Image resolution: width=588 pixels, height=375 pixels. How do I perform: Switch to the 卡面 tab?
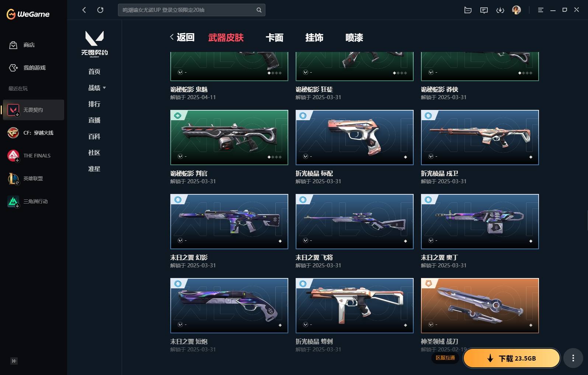pyautogui.click(x=275, y=38)
